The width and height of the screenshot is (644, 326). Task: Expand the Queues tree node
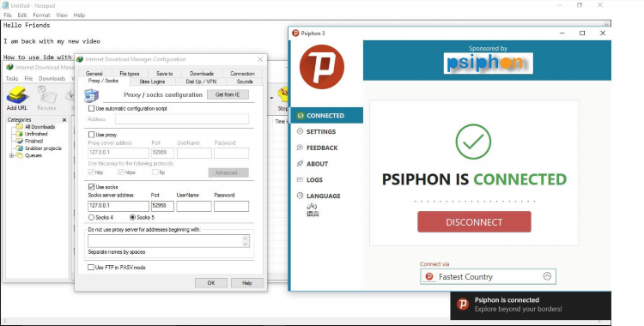[x=11, y=155]
